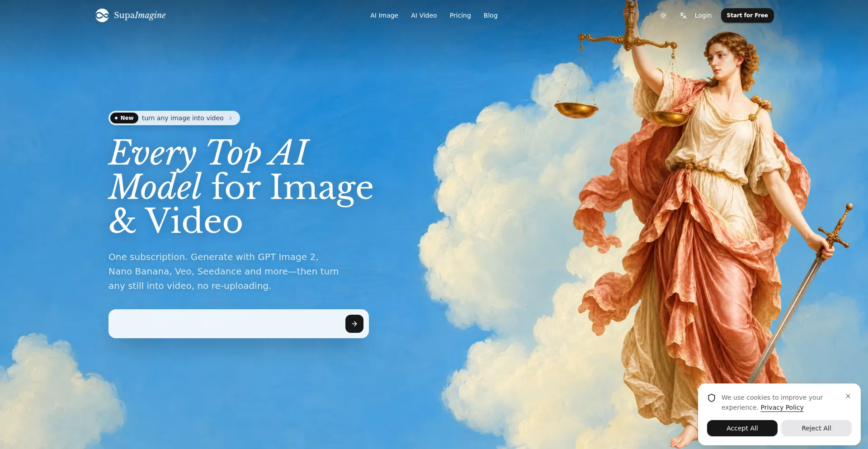This screenshot has height=449, width=868.
Task: Click the chevron on the New announcement pill
Action: click(x=231, y=118)
